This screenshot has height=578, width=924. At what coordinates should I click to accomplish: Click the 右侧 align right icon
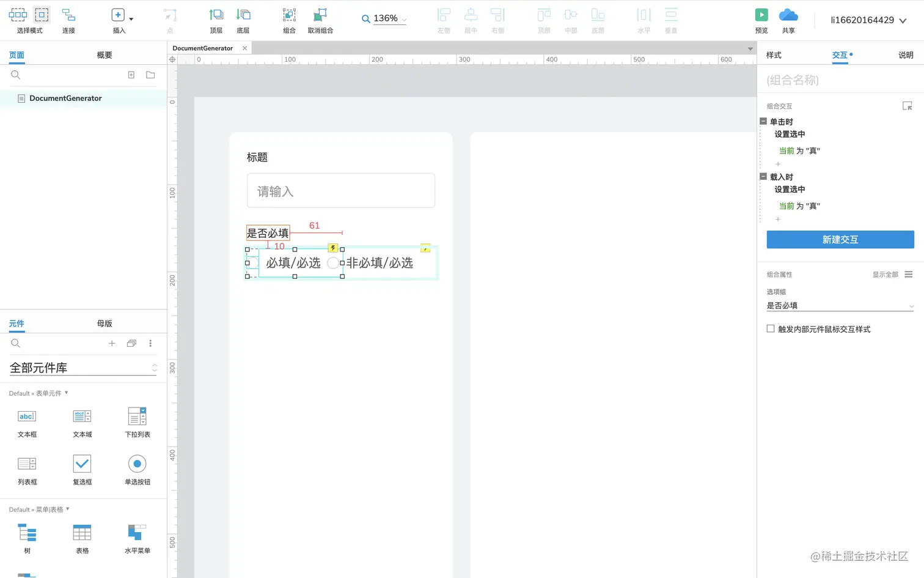498,15
